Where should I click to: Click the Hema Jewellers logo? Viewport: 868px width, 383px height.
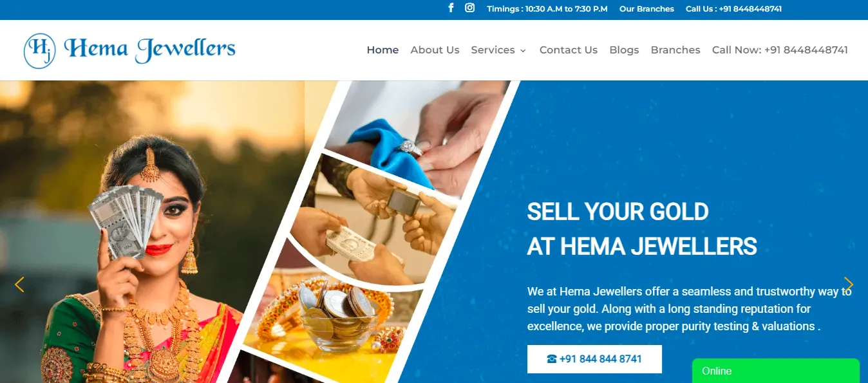coord(129,50)
